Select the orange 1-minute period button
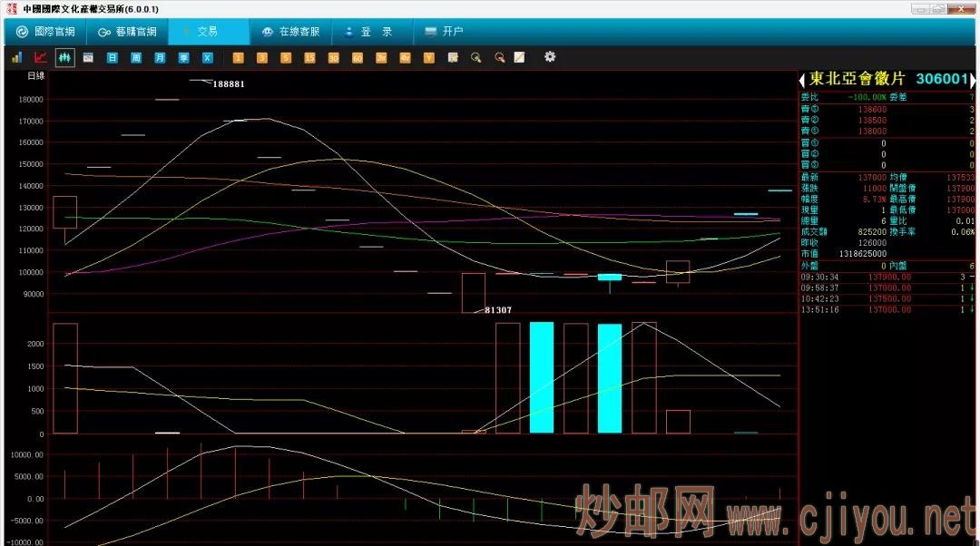980x546 pixels. point(238,57)
